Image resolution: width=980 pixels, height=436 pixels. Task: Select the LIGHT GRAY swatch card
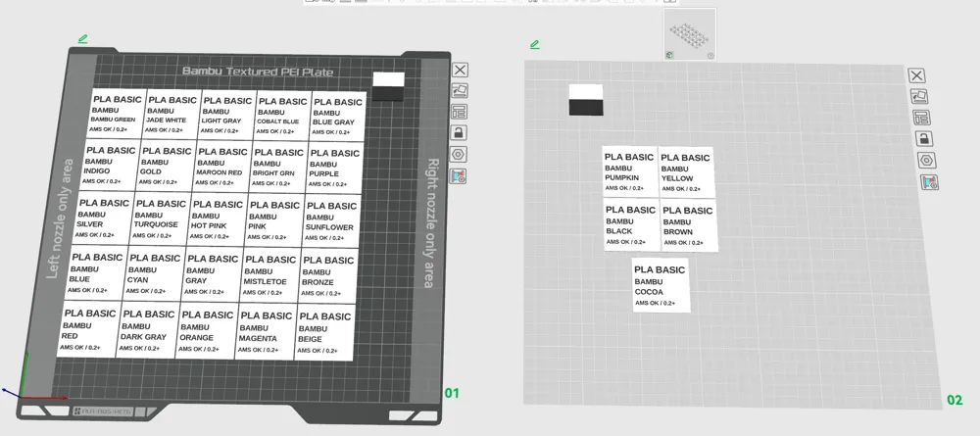pos(228,115)
